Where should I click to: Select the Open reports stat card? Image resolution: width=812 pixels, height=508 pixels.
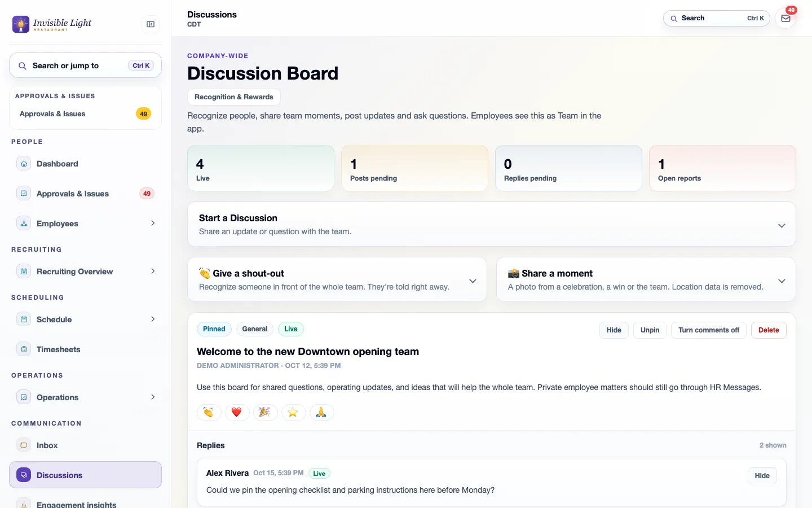click(722, 168)
